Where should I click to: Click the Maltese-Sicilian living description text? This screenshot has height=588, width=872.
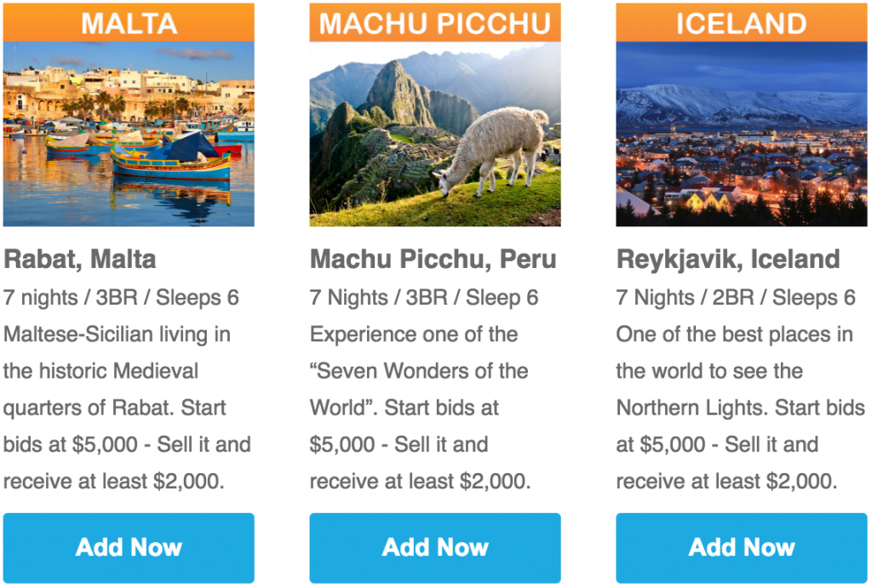click(x=128, y=408)
